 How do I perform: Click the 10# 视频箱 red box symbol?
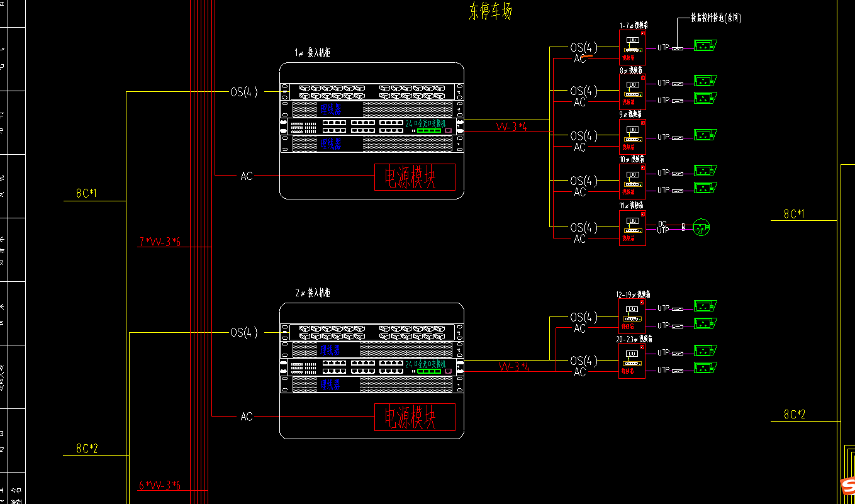(x=632, y=181)
